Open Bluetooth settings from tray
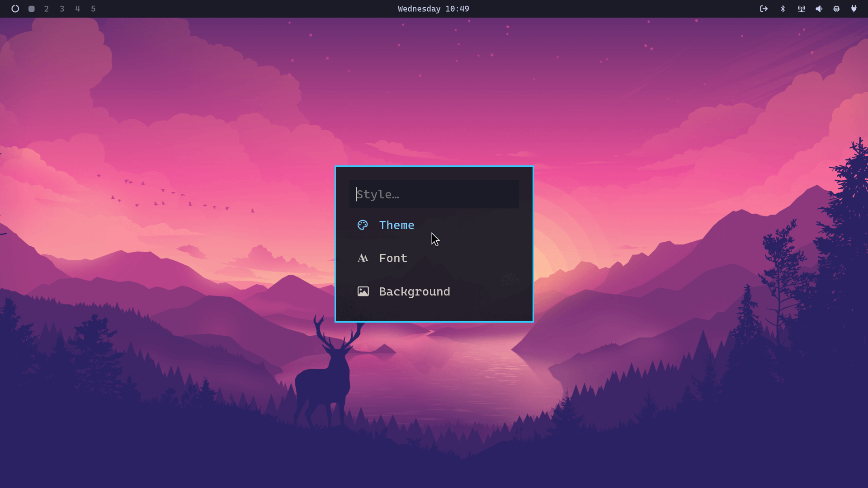868x488 pixels. click(783, 9)
